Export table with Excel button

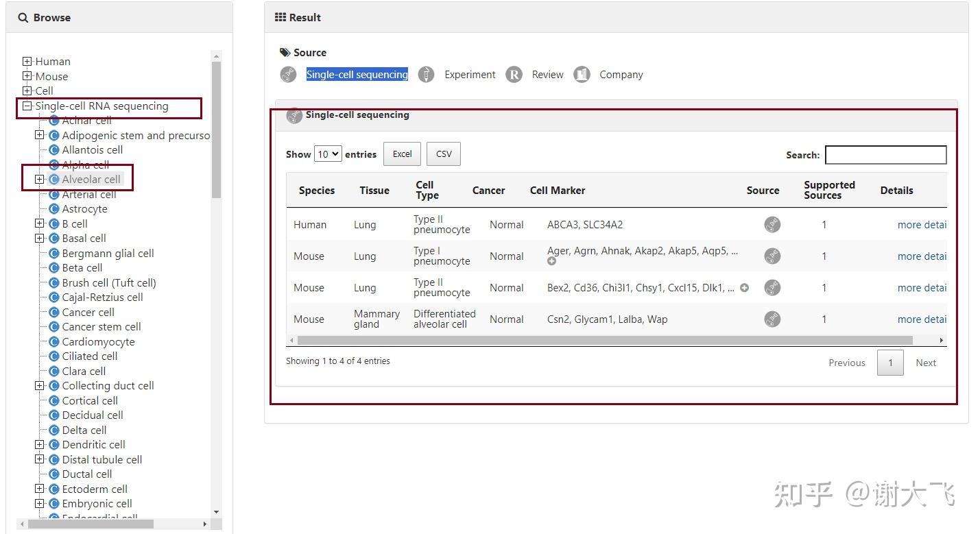point(402,154)
